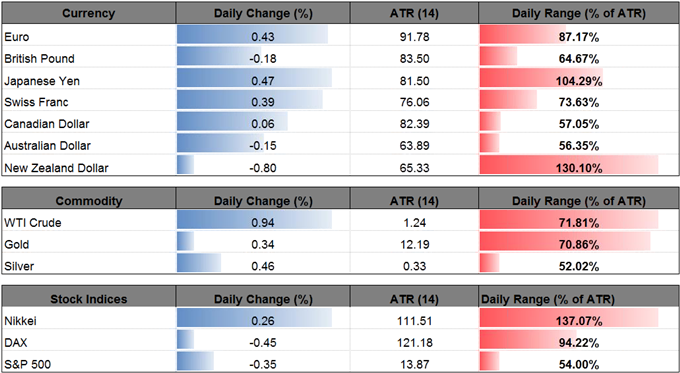Click the WTI Crude row label
The height and width of the screenshot is (373, 680).
point(33,223)
